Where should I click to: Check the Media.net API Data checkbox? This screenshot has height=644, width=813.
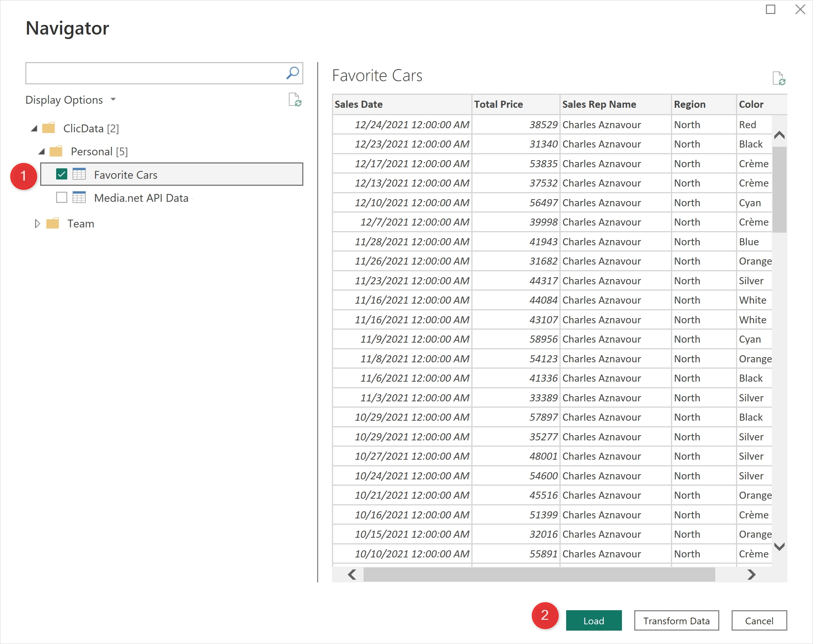pos(61,197)
